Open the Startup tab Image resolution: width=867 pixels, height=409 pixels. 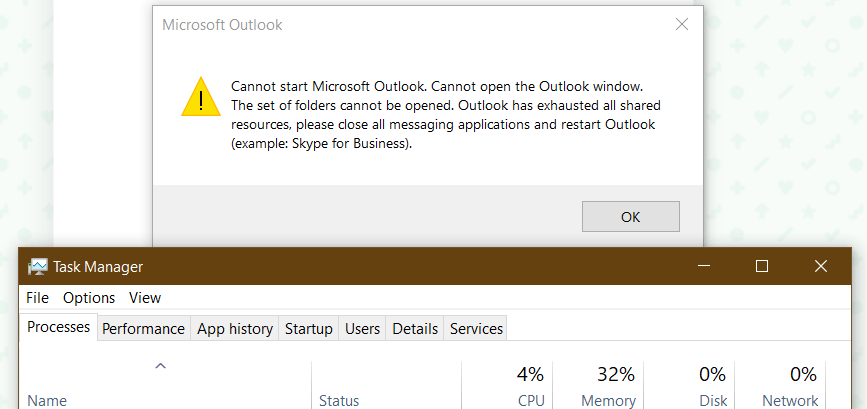click(x=309, y=328)
